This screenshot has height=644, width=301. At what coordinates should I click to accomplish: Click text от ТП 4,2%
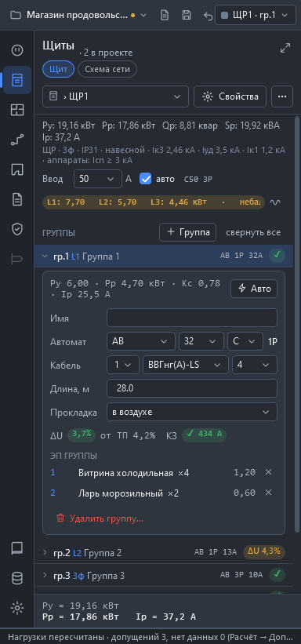coord(128,436)
